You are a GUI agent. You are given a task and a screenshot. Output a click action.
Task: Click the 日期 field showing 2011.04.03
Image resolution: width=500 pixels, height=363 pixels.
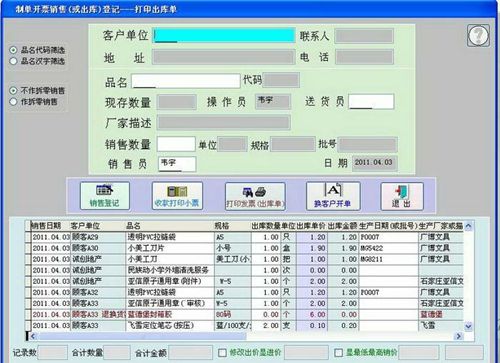click(375, 163)
